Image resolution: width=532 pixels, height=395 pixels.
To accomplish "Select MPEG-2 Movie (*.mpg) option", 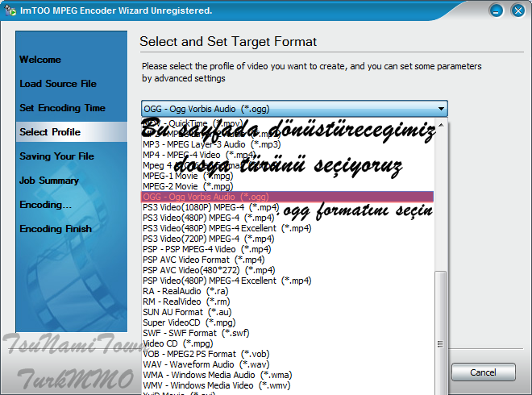I will point(288,186).
